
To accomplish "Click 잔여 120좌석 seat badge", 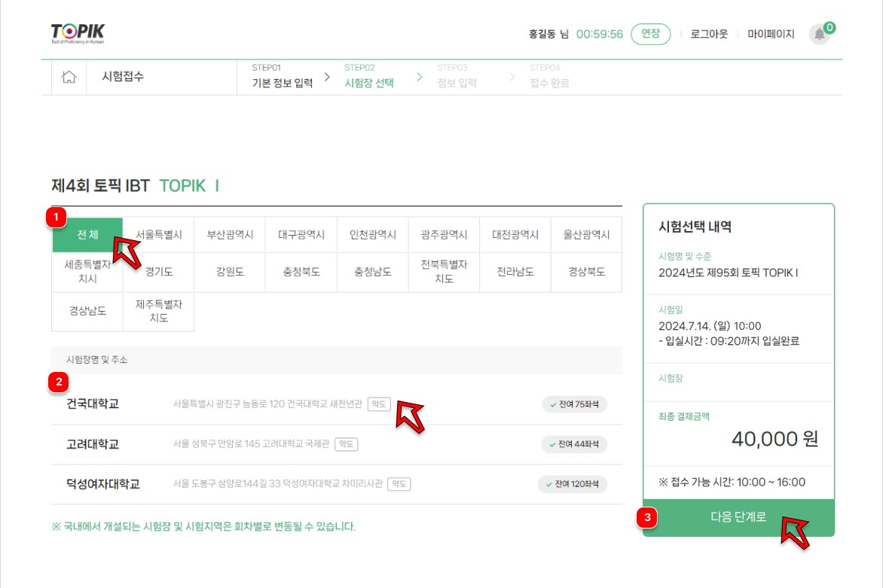I will pos(572,484).
